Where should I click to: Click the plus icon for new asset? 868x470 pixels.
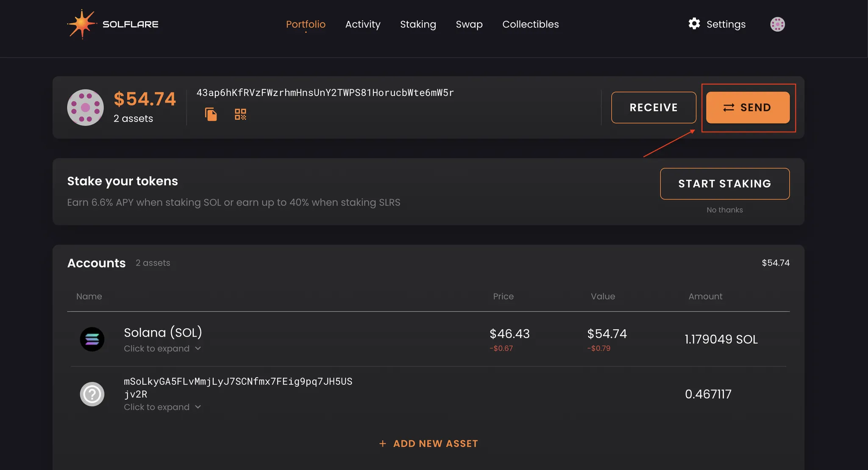(x=383, y=443)
